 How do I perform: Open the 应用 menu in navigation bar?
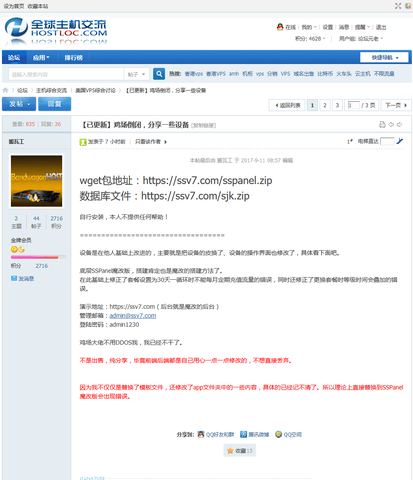(x=41, y=58)
